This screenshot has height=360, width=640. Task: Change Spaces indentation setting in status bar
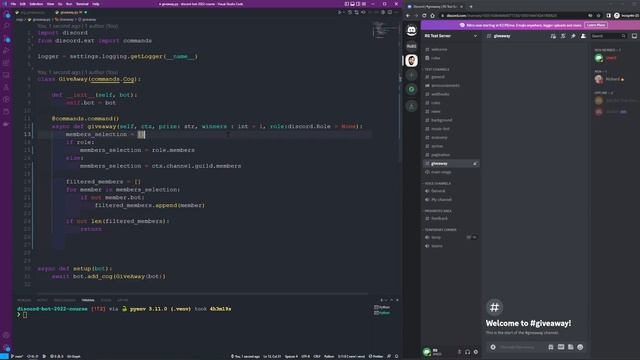[x=291, y=356]
